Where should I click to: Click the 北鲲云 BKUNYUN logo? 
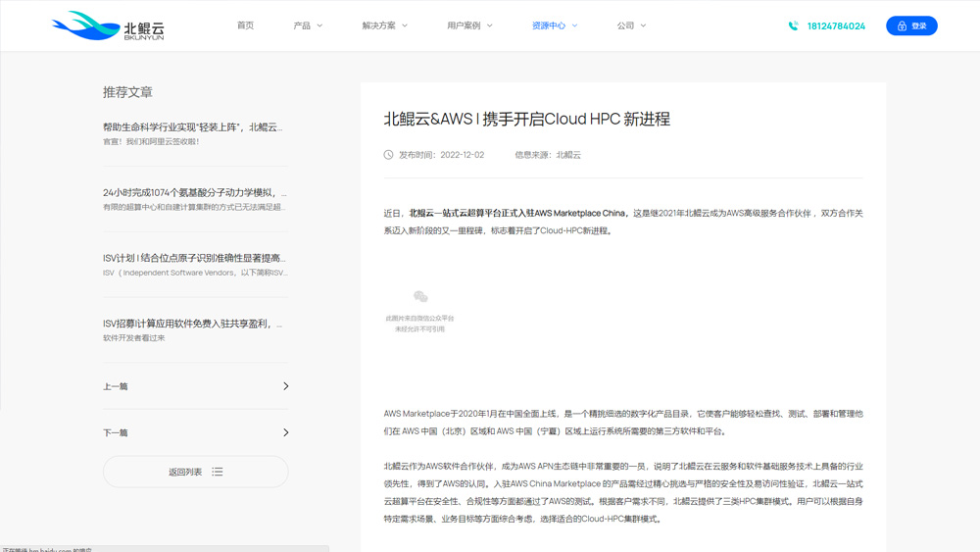tap(108, 25)
